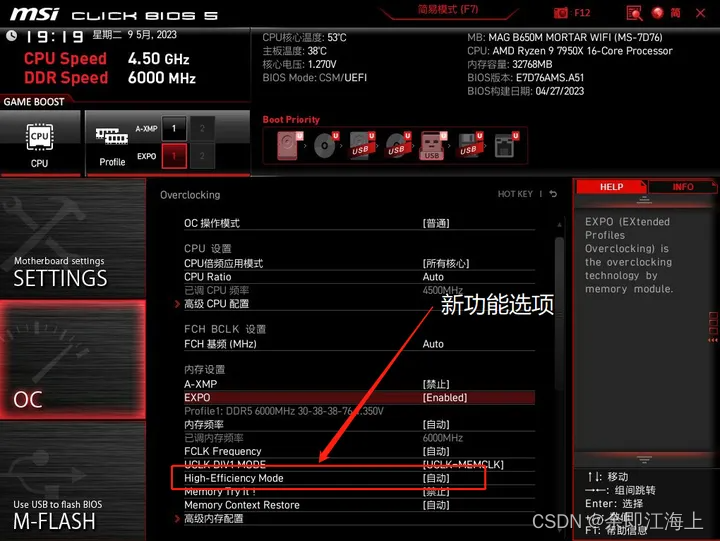Change 内存频率 [自动] setting
Viewport: 720px width, 541px height.
tap(436, 424)
